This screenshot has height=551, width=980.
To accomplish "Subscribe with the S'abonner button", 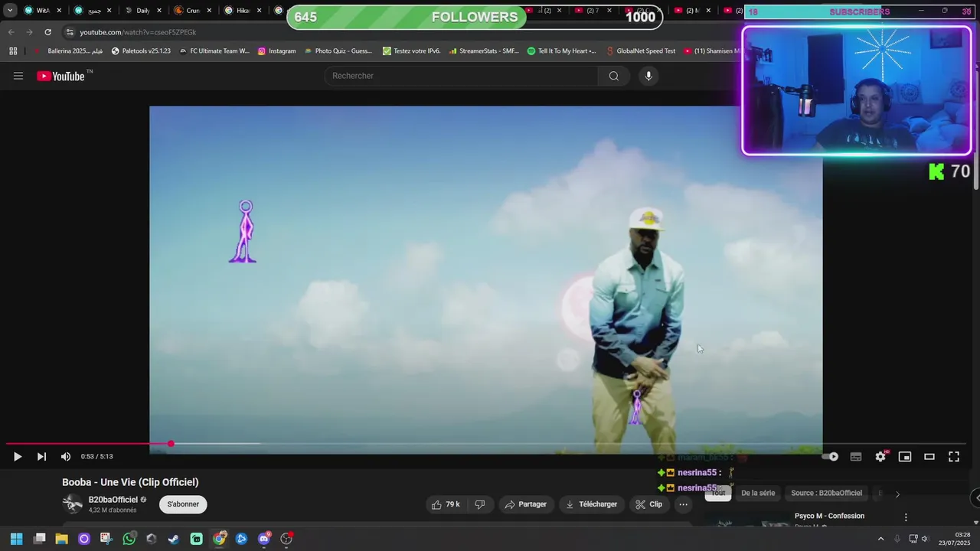I will click(x=183, y=504).
